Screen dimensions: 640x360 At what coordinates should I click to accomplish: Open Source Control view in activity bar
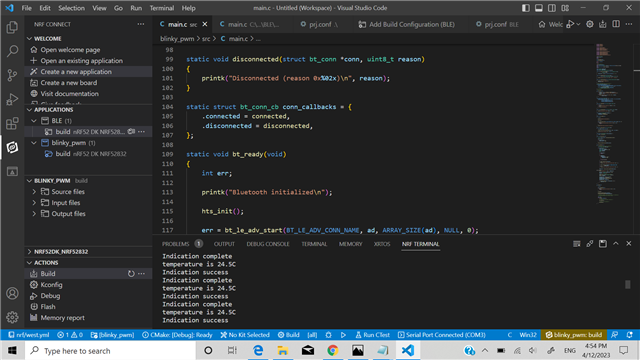pyautogui.click(x=12, y=75)
